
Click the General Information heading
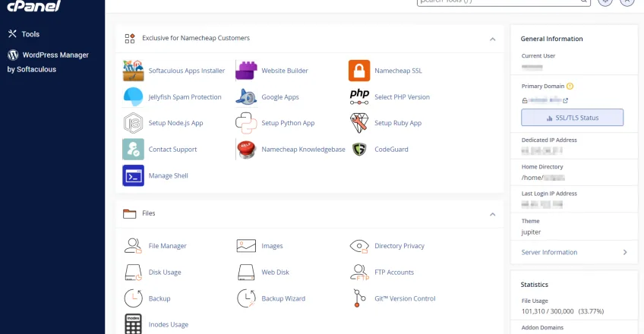[x=551, y=39]
